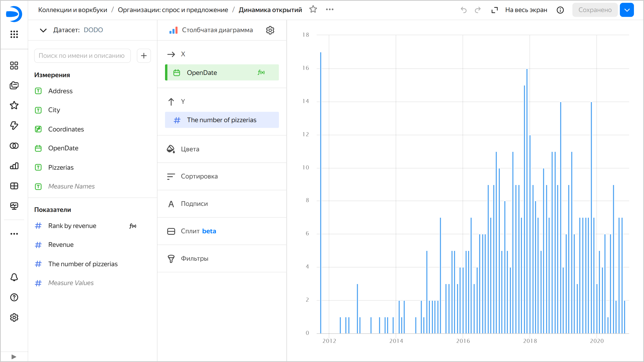
Task: Go to Коллекции и воркбуки breadcrumb
Action: click(x=72, y=10)
